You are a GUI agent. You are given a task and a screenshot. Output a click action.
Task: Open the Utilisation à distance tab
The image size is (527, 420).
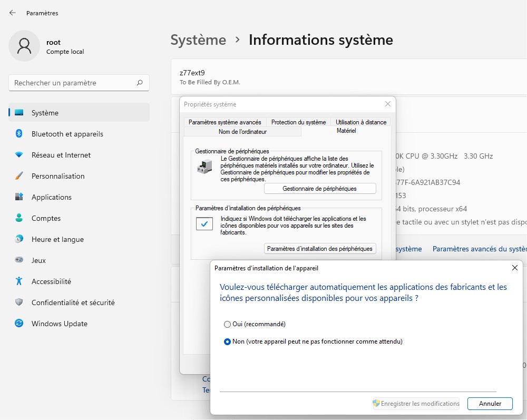coord(361,122)
